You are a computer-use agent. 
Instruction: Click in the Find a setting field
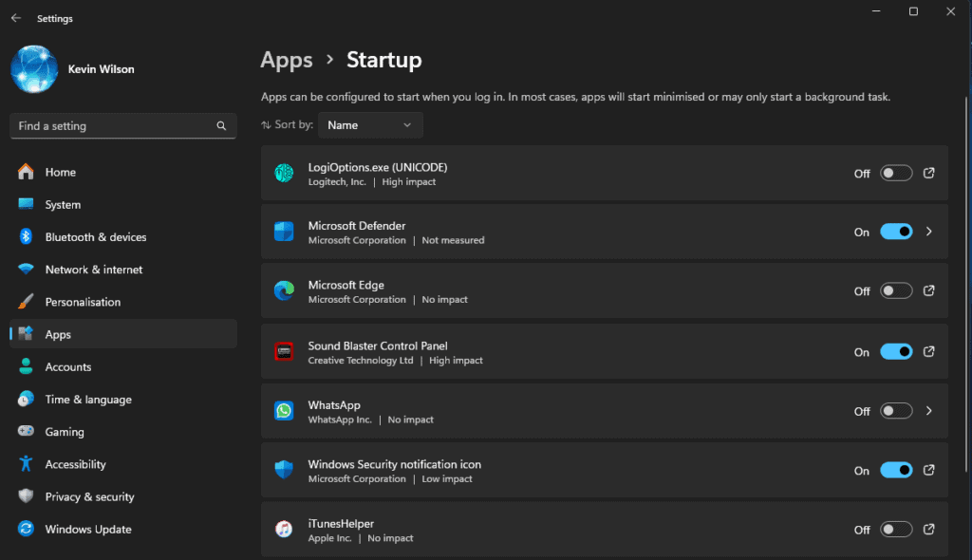coord(122,126)
